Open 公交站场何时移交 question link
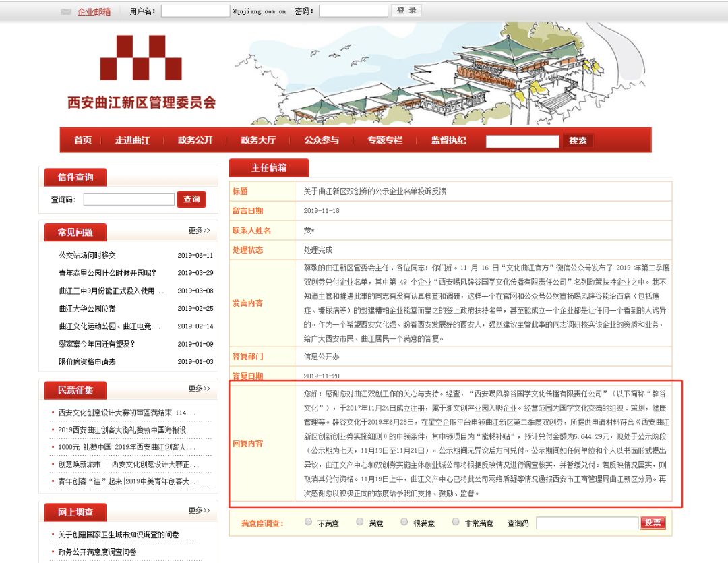The image size is (728, 563). pos(87,255)
